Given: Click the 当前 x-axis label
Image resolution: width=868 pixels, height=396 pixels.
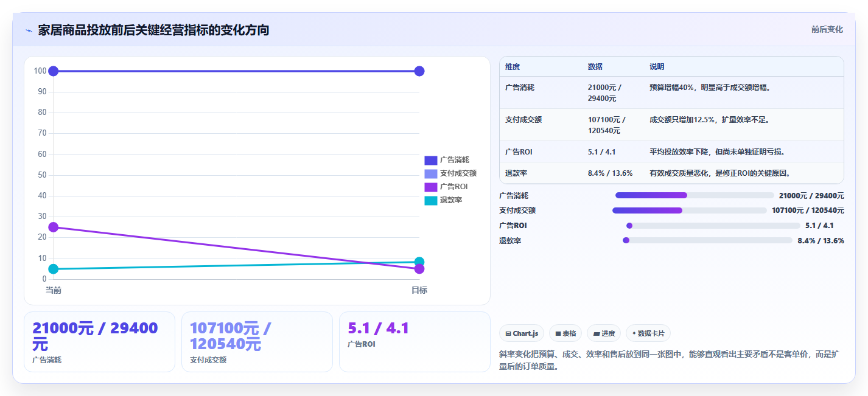Looking at the screenshot, I should tap(54, 291).
